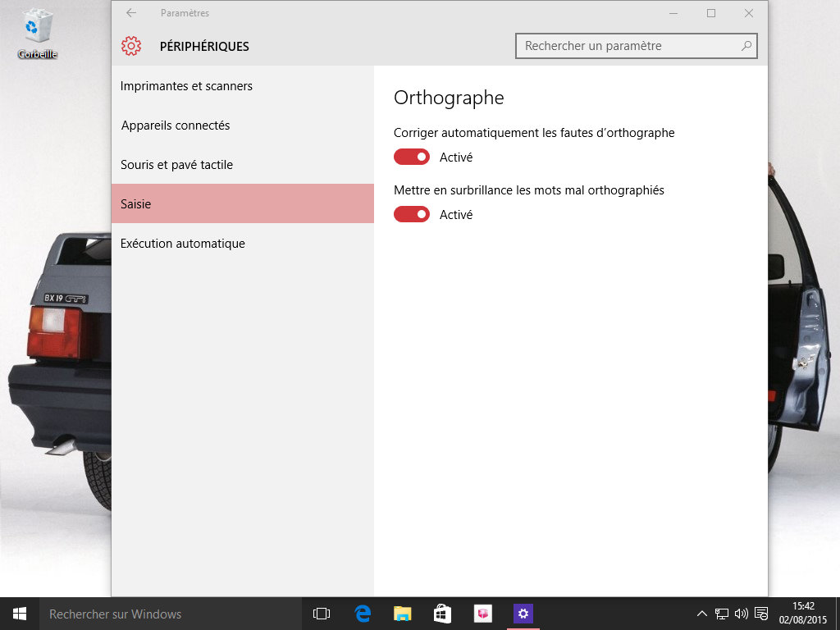
Task: Click the Rechercher un paramètre field
Action: coord(628,46)
